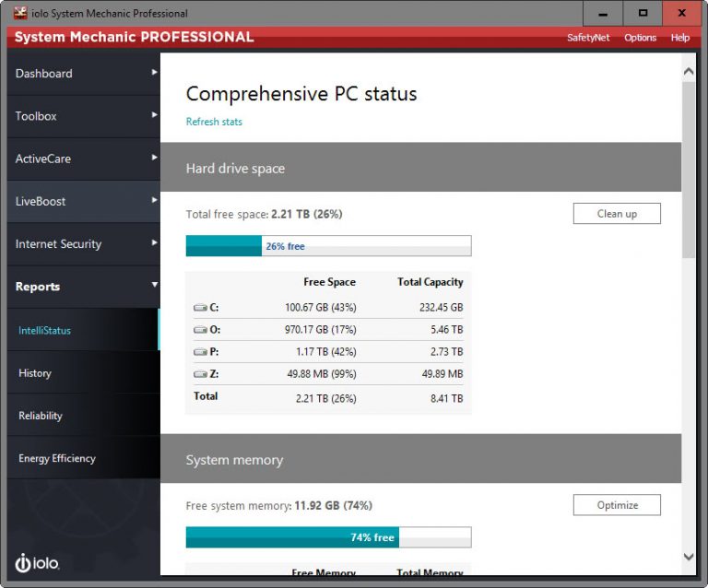Click the 5.46 TB capacity value
The height and width of the screenshot is (588, 708).
coord(446,330)
